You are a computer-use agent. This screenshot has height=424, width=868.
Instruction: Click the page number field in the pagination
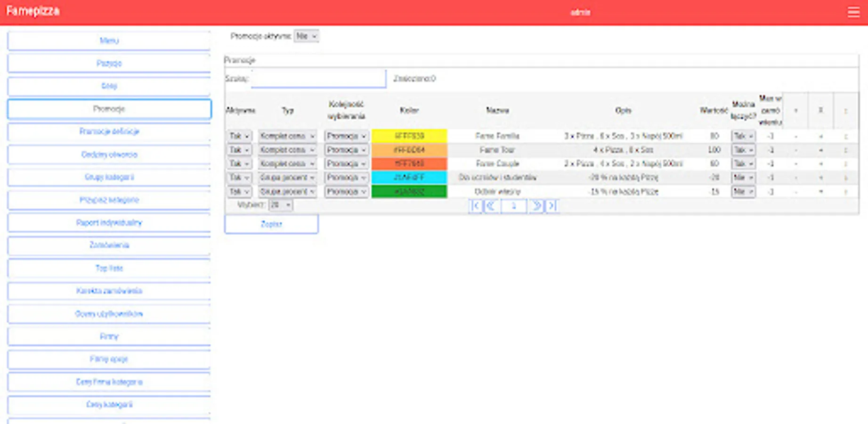[x=514, y=206]
